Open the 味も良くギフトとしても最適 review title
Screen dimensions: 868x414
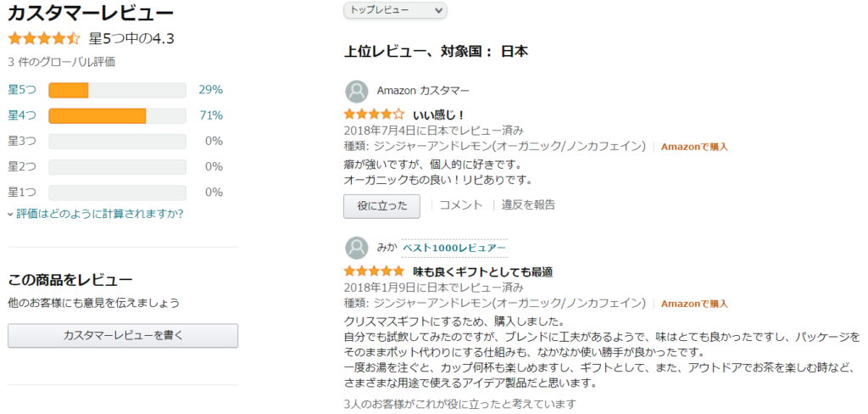click(x=482, y=272)
